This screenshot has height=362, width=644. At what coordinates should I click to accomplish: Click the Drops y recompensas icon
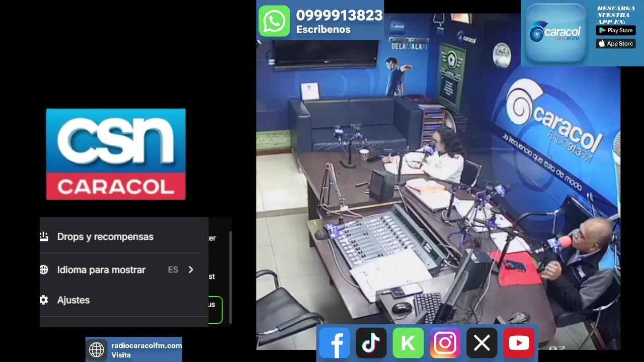pyautogui.click(x=44, y=236)
